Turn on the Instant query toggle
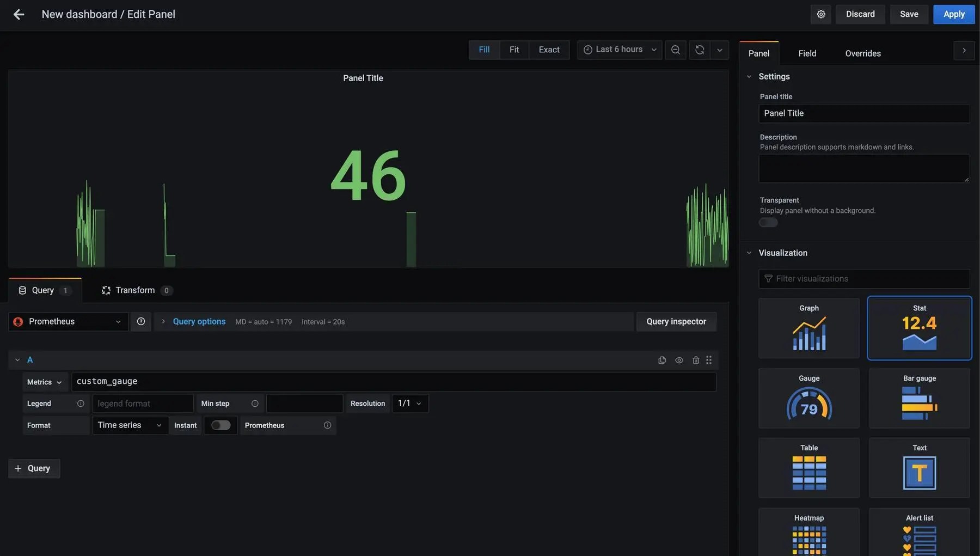 tap(220, 425)
